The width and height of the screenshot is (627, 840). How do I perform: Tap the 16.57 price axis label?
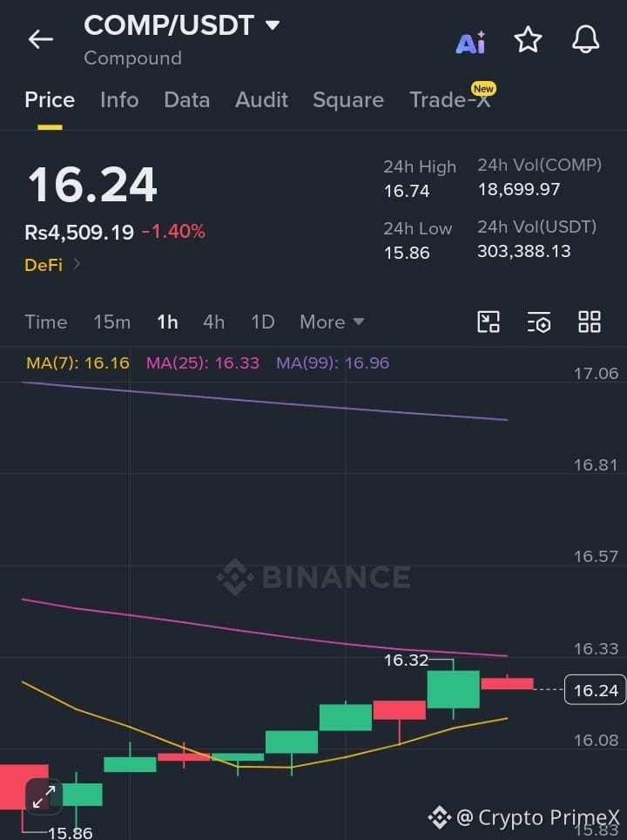pyautogui.click(x=596, y=556)
